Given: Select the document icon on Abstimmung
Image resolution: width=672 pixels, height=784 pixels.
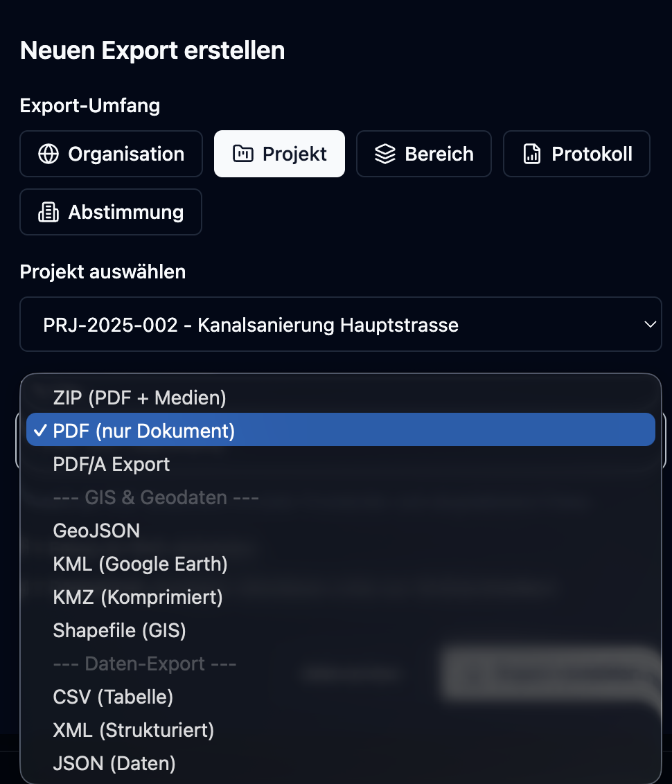Looking at the screenshot, I should 48,212.
